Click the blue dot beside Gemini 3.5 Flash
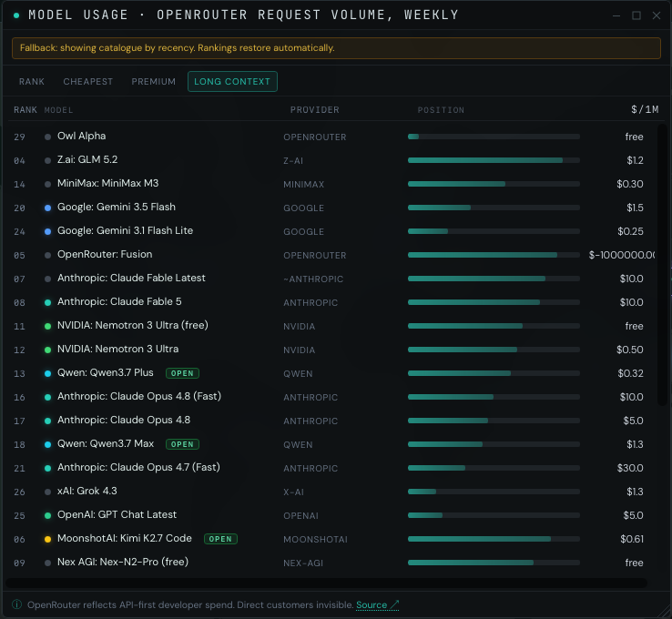This screenshot has height=619, width=672. [x=47, y=208]
